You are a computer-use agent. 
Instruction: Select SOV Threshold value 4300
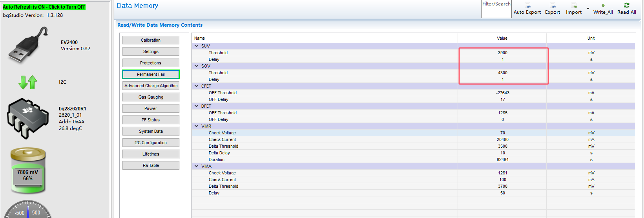click(502, 73)
